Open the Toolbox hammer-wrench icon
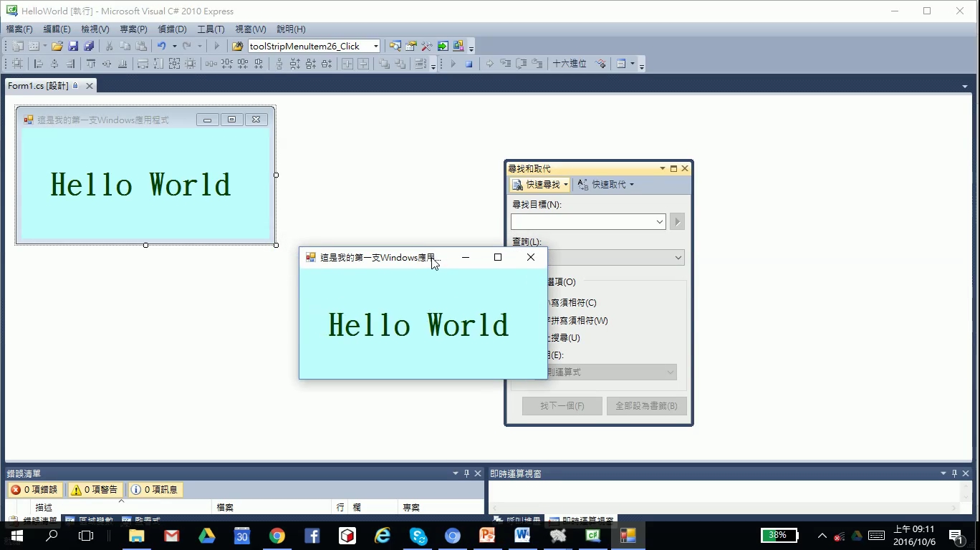 click(427, 46)
